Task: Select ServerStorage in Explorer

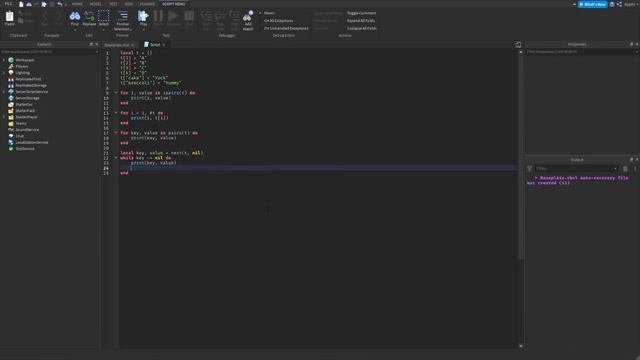Action: coord(27,98)
